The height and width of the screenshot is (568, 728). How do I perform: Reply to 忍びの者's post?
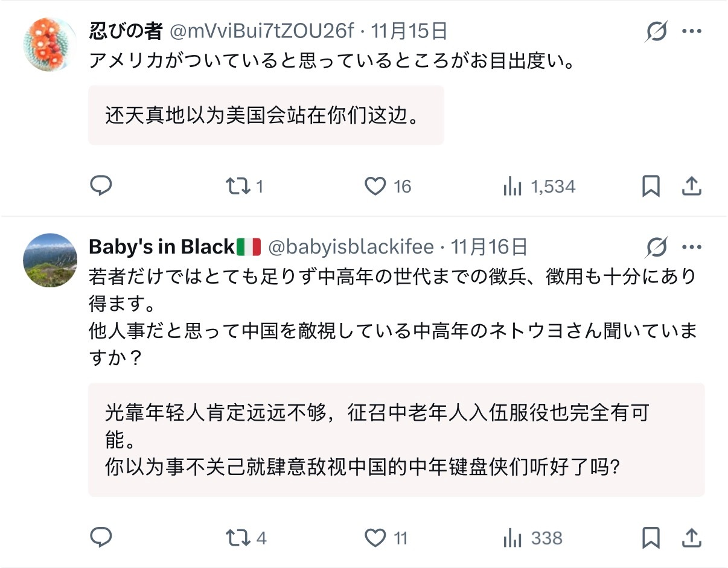(x=101, y=187)
